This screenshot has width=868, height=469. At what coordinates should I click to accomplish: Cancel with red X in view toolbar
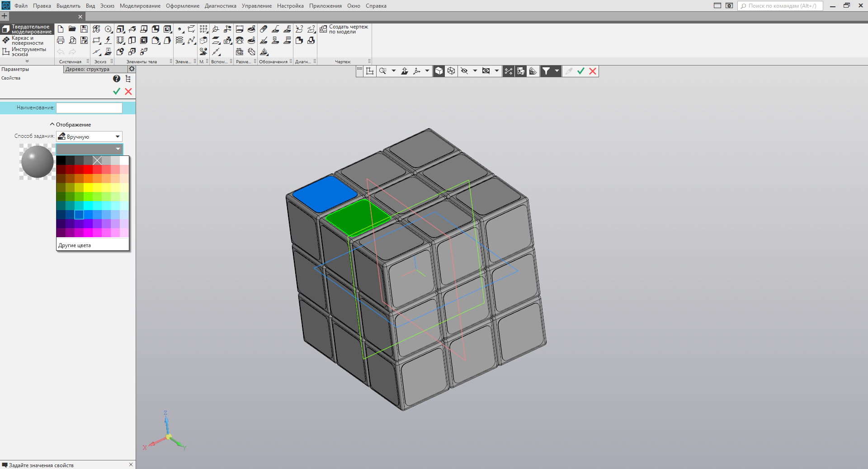pos(593,71)
